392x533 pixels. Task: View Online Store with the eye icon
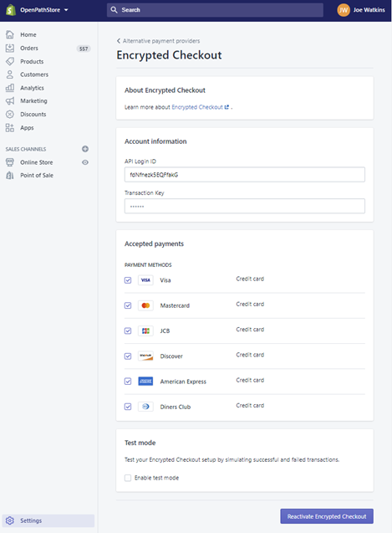click(x=85, y=162)
